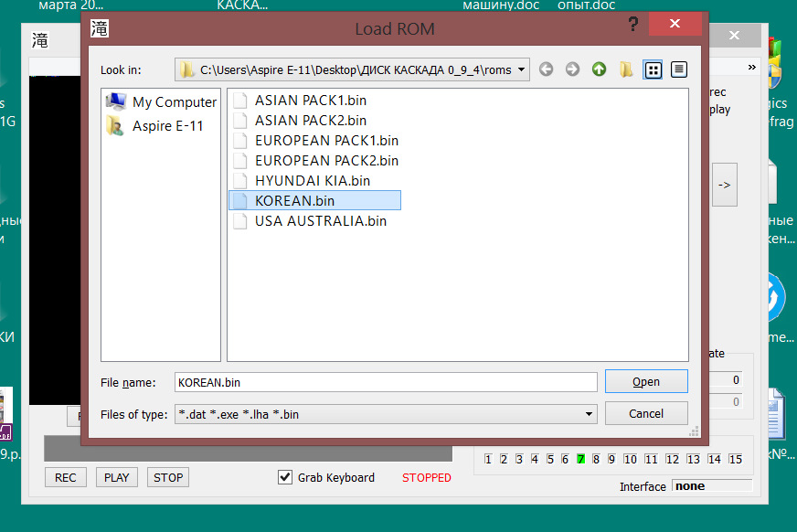Image resolution: width=797 pixels, height=532 pixels.
Task: Go to parent directory with green up arrow
Action: [600, 69]
